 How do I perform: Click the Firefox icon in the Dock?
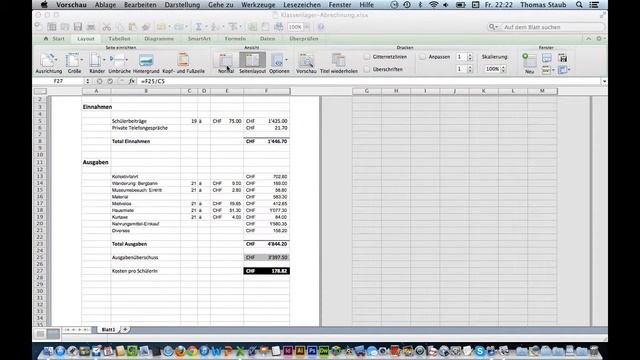pos(180,351)
